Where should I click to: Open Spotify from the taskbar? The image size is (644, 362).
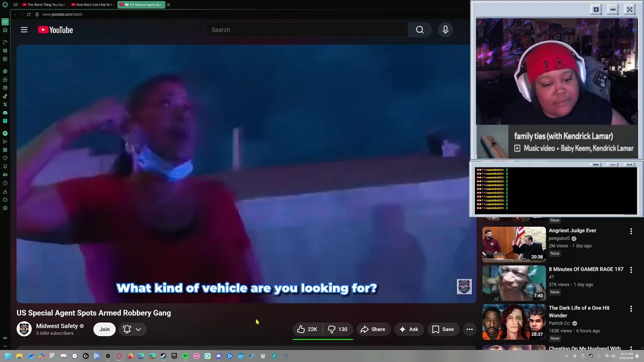(x=185, y=356)
